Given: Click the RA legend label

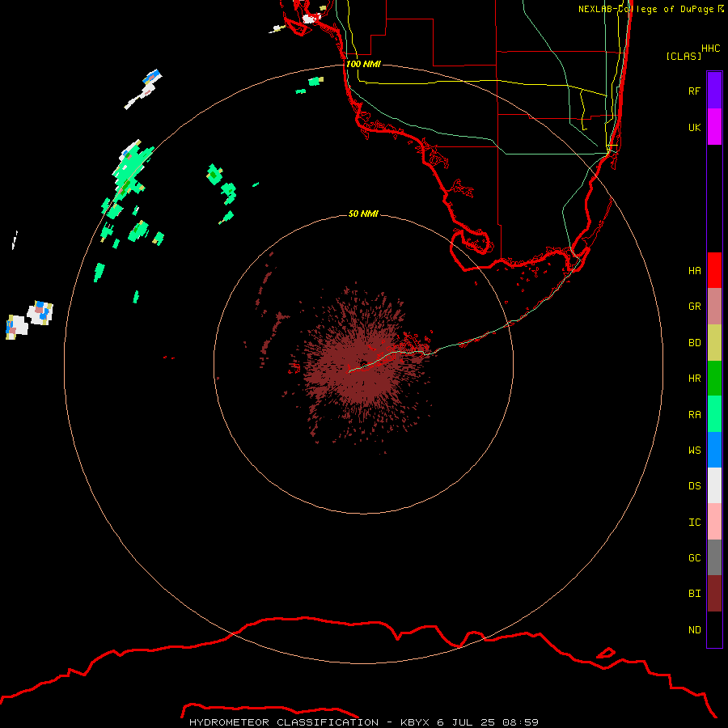Looking at the screenshot, I should pyautogui.click(x=694, y=415).
